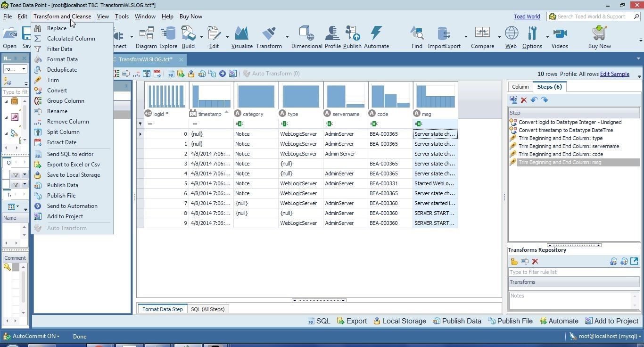Open the Tools menu

point(122,17)
